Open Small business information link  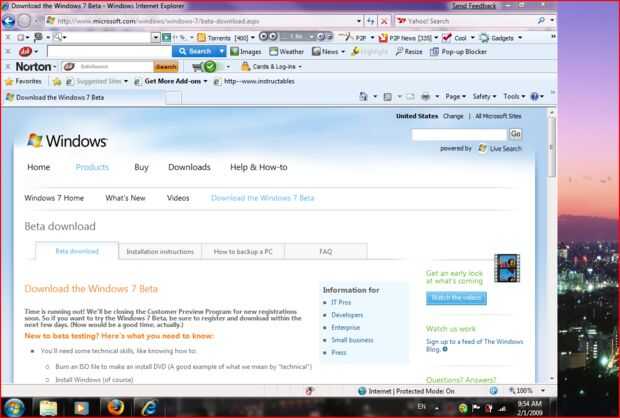352,340
